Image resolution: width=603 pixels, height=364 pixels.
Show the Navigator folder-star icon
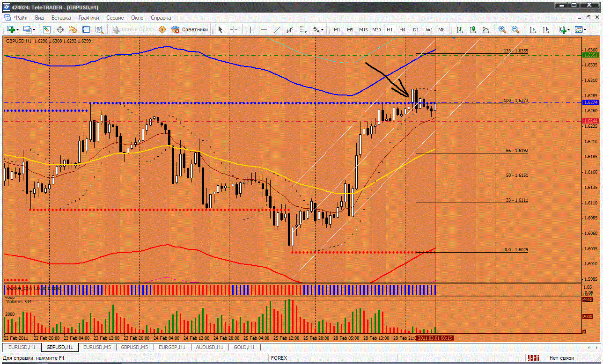point(73,29)
